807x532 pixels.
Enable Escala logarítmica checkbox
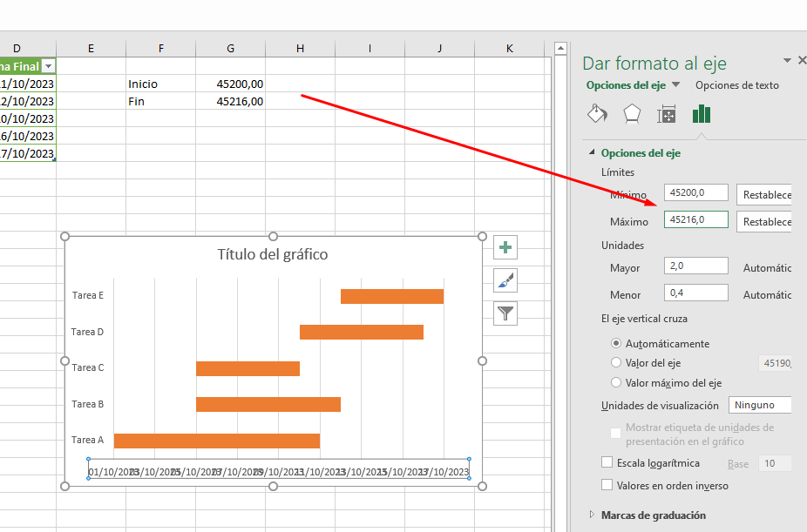pos(607,463)
